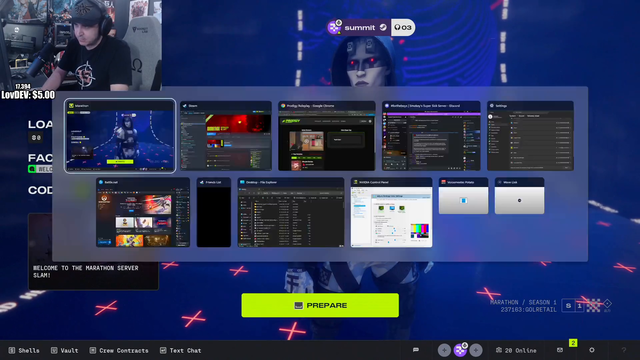Click the 03 headset crew counter
The width and height of the screenshot is (640, 360).
point(403,28)
